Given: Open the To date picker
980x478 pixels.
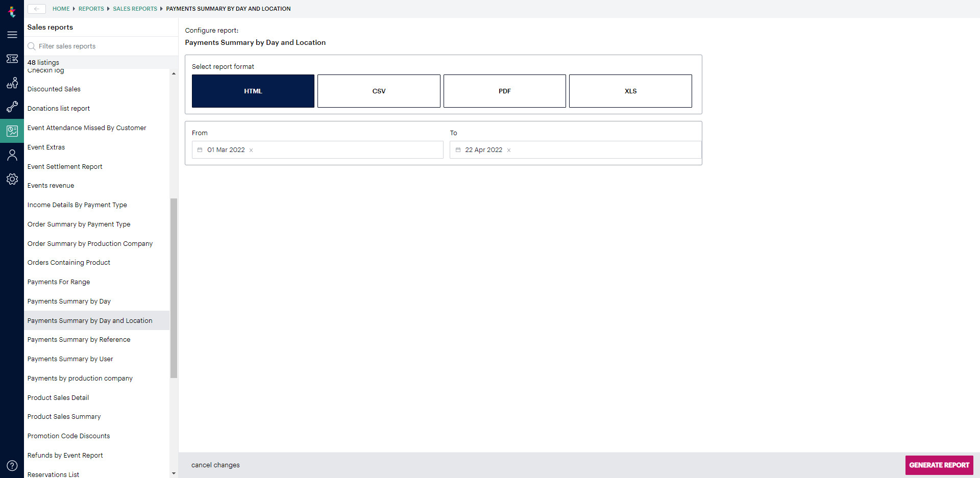Looking at the screenshot, I should point(457,149).
